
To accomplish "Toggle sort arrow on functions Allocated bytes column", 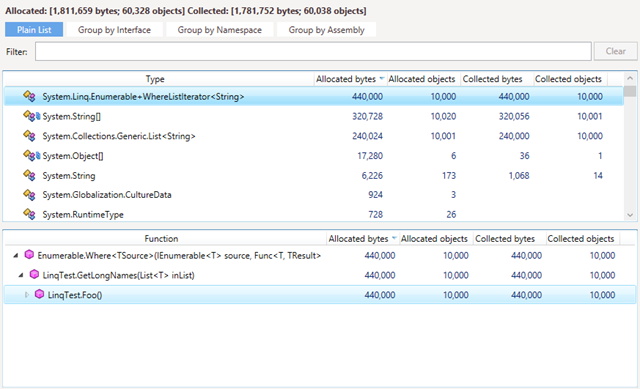I will point(394,238).
